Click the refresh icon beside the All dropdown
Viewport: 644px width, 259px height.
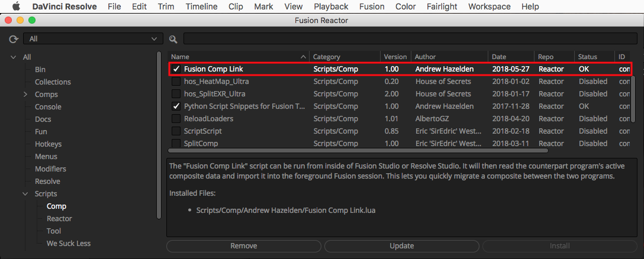tap(14, 39)
